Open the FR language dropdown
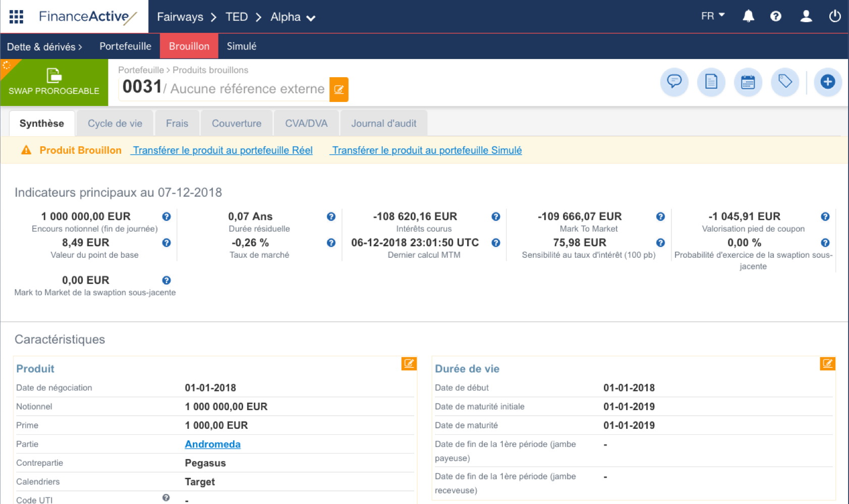Viewport: 849px width, 504px height. [x=712, y=16]
